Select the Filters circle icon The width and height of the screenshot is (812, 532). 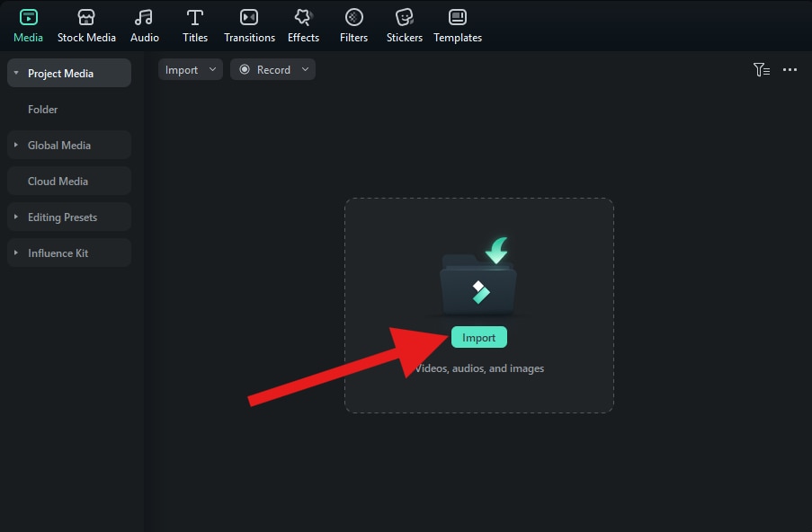tap(353, 18)
